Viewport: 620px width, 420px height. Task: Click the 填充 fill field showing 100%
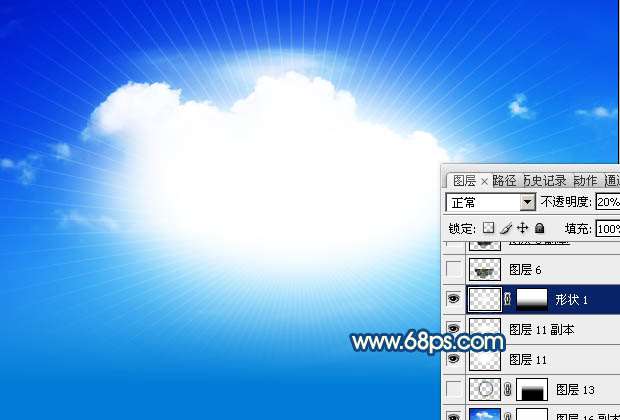[607, 229]
